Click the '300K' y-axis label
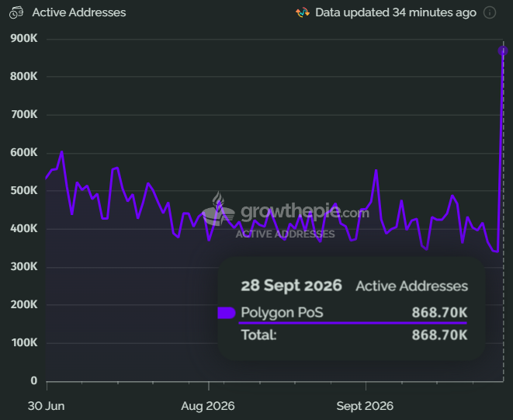 tap(24, 267)
